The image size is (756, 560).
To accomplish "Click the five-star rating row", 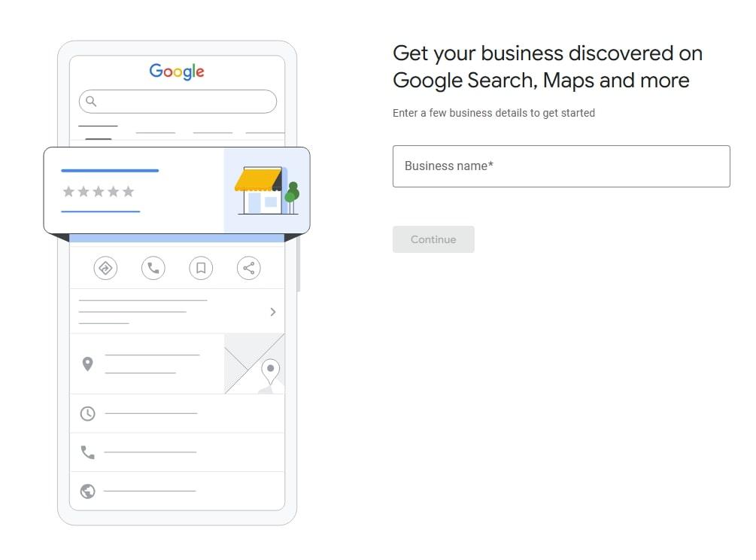I will 97,191.
